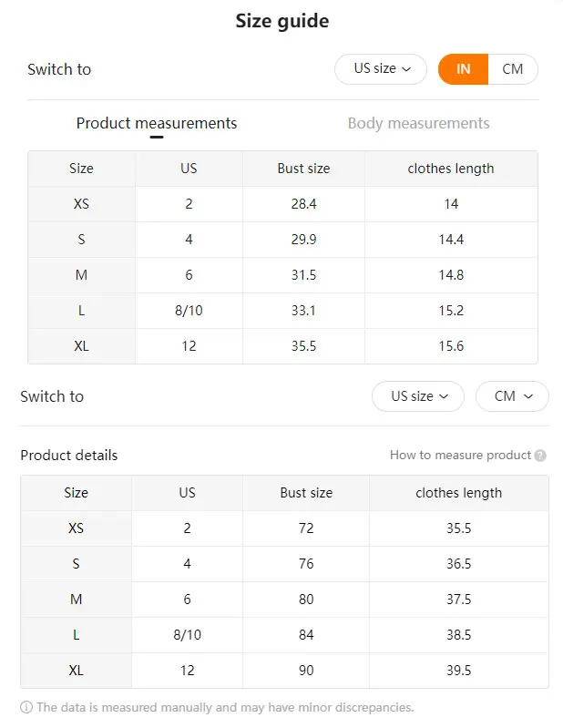Image resolution: width=563 pixels, height=728 pixels.
Task: Open the CM unit dropdown with chevron
Action: click(512, 396)
